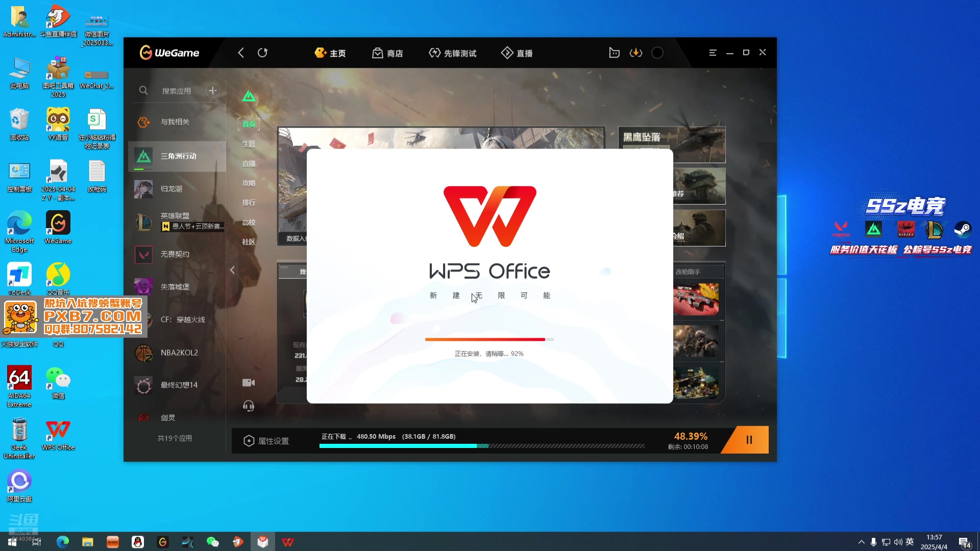Open the WeGame download manager icon

tap(635, 53)
